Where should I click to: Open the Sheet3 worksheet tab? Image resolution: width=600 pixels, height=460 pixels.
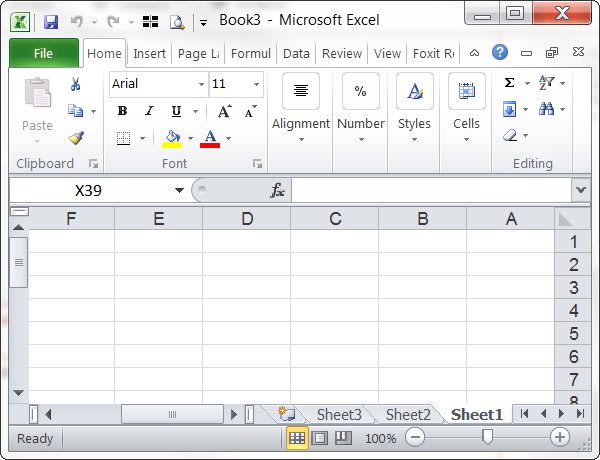339,414
